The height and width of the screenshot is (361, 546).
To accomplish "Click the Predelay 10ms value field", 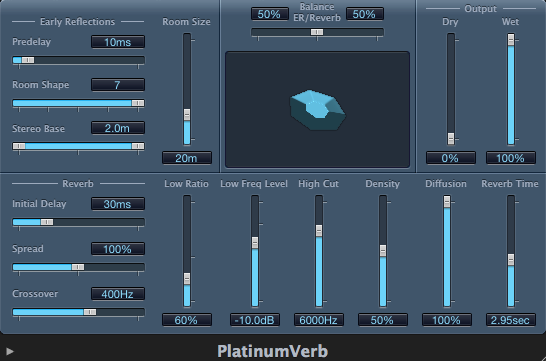I will pyautogui.click(x=118, y=42).
